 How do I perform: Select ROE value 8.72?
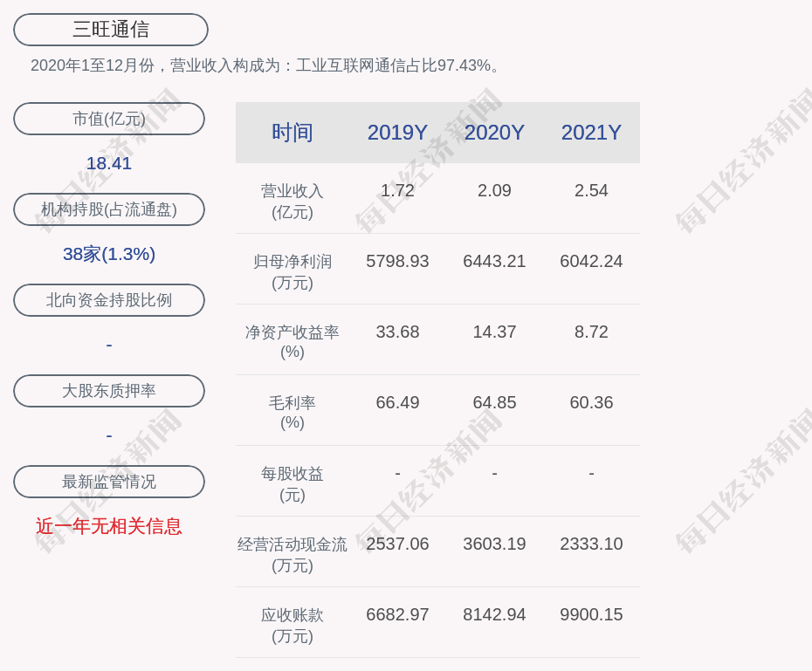tap(591, 332)
